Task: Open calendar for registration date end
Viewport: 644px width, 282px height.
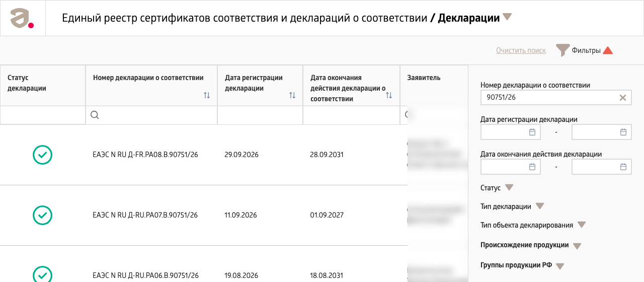Action: [x=623, y=132]
